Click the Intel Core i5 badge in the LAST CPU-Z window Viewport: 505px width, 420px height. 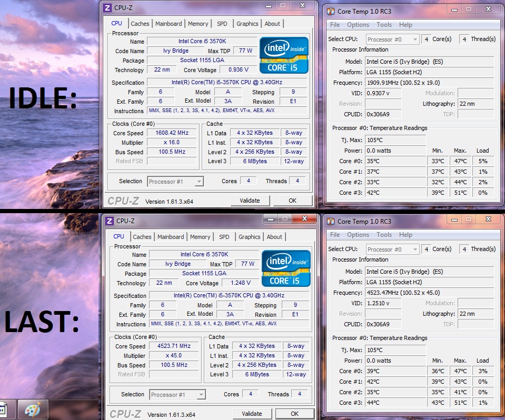click(286, 268)
